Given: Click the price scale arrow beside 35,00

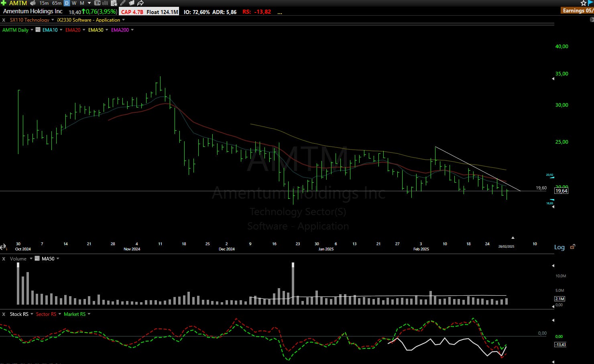Looking at the screenshot, I should click(x=553, y=79).
